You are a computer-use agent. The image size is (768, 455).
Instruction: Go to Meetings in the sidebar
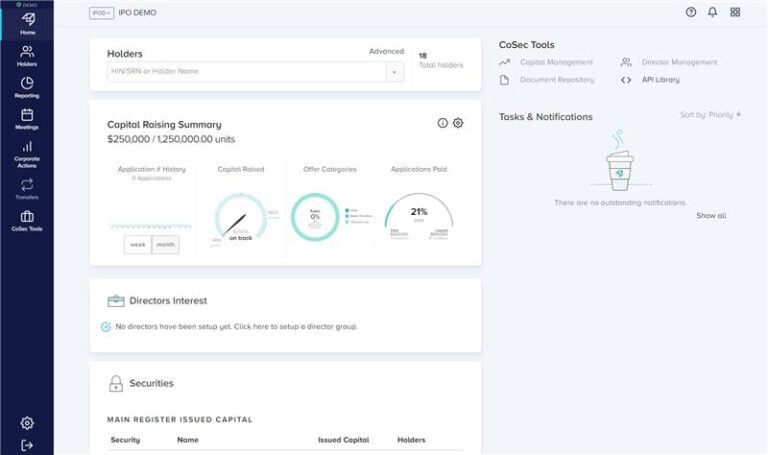pos(27,119)
